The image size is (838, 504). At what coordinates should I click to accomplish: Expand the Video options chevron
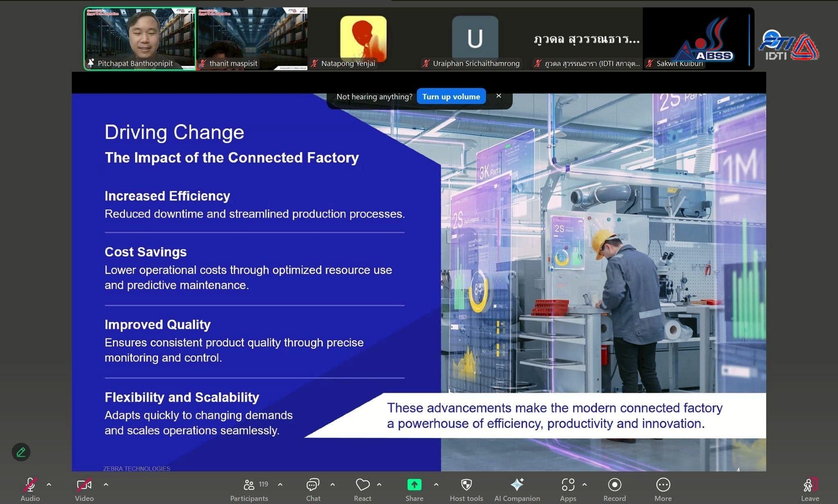[x=106, y=485]
